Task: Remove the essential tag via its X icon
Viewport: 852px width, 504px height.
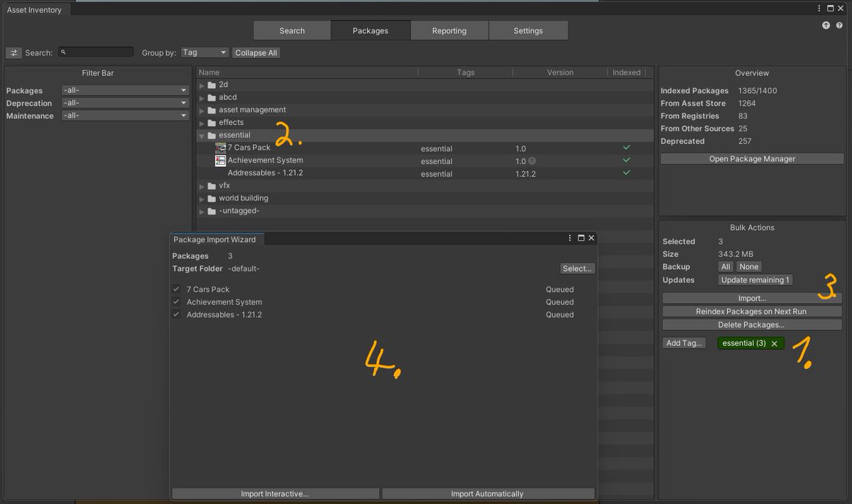Action: (x=774, y=343)
